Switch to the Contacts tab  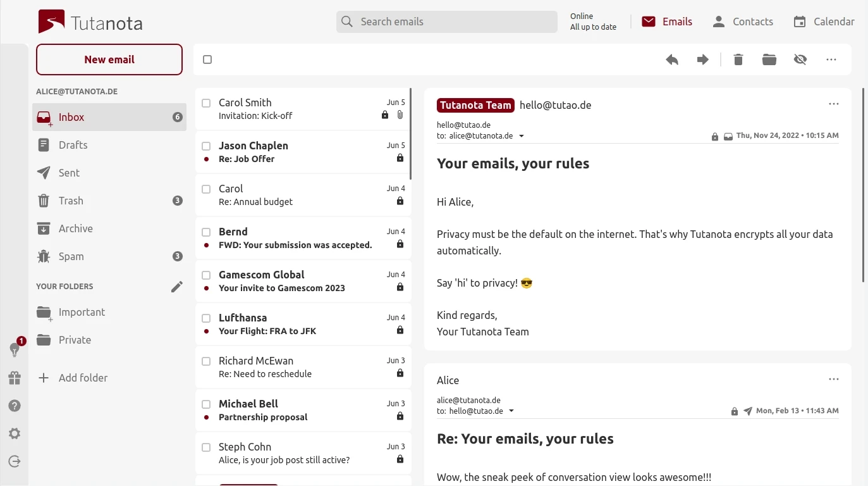(x=743, y=22)
